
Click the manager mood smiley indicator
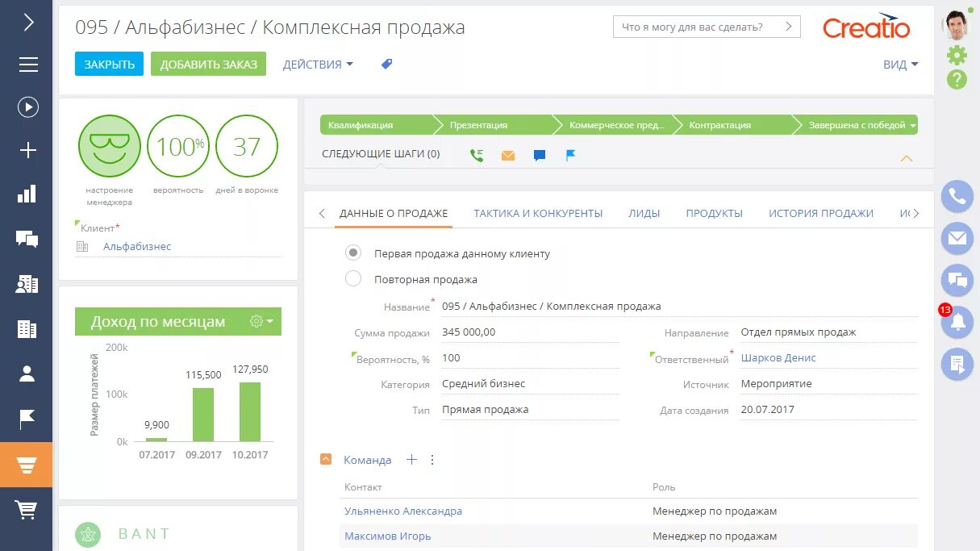pos(109,146)
